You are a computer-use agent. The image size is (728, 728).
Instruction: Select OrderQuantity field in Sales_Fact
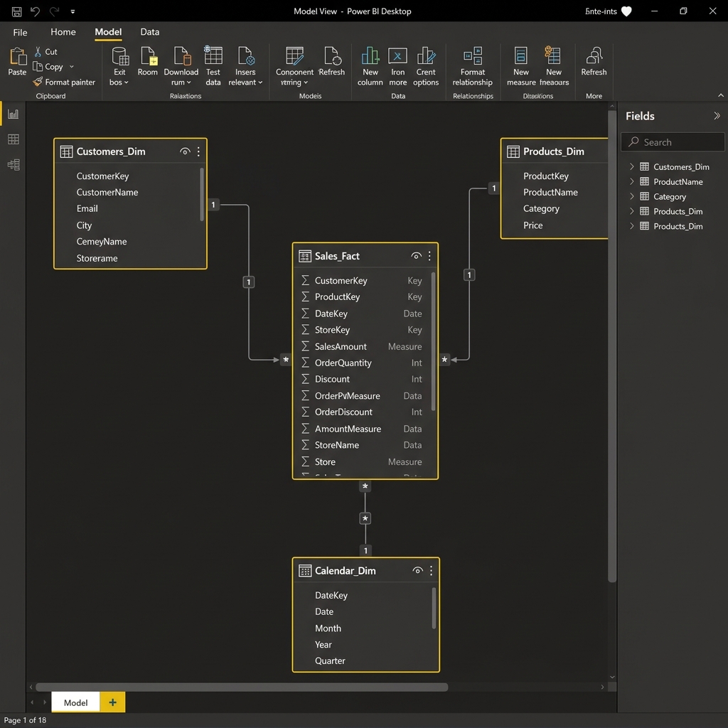pos(362,363)
